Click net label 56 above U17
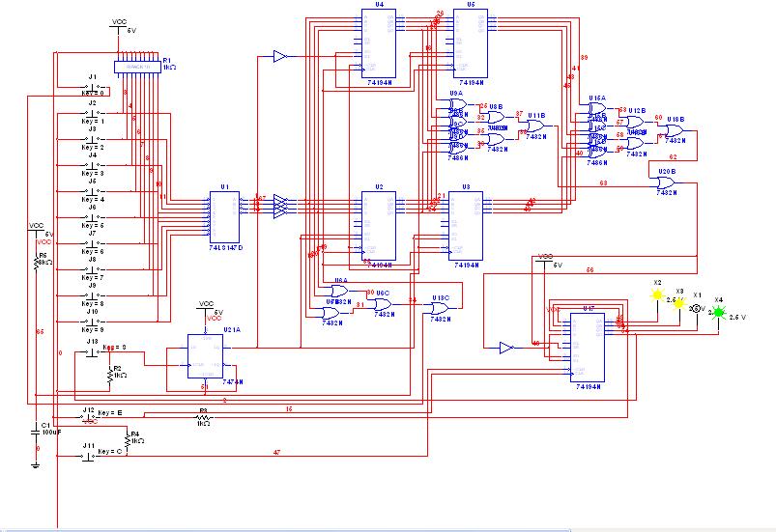Image resolution: width=776 pixels, height=532 pixels. (x=589, y=270)
